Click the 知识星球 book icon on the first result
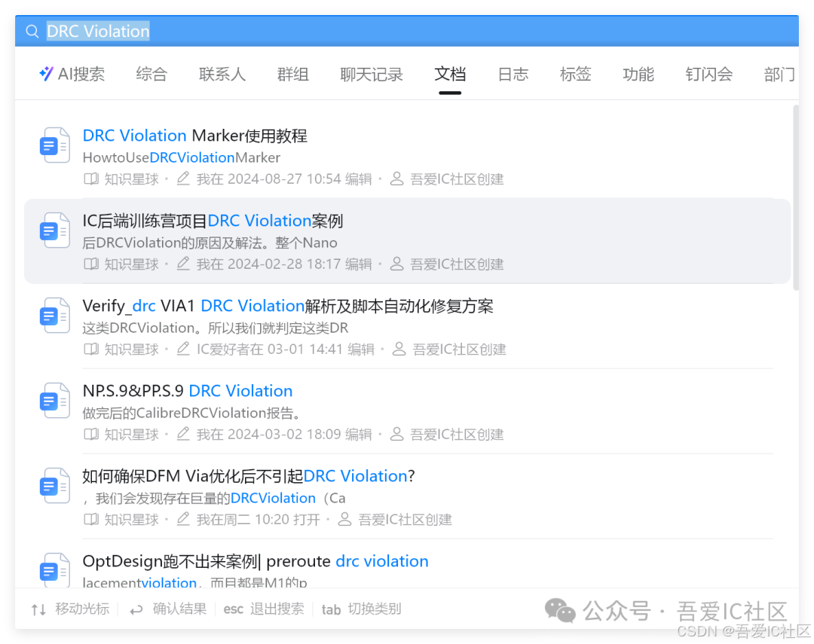The height and width of the screenshot is (644, 814). tap(91, 179)
